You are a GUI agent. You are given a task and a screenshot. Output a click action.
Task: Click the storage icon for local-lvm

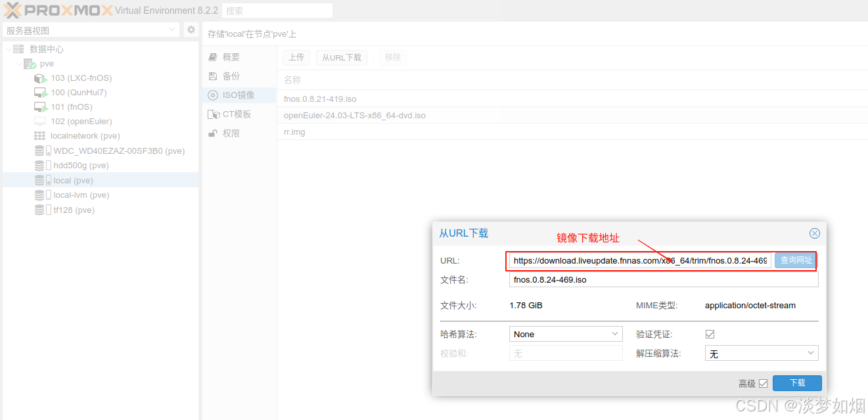43,195
